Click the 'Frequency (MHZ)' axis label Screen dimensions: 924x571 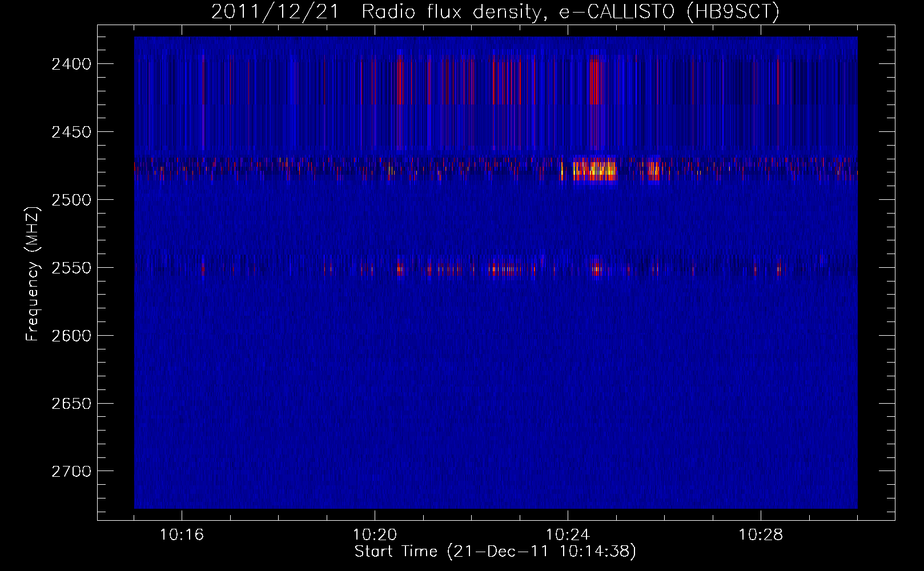pos(33,274)
